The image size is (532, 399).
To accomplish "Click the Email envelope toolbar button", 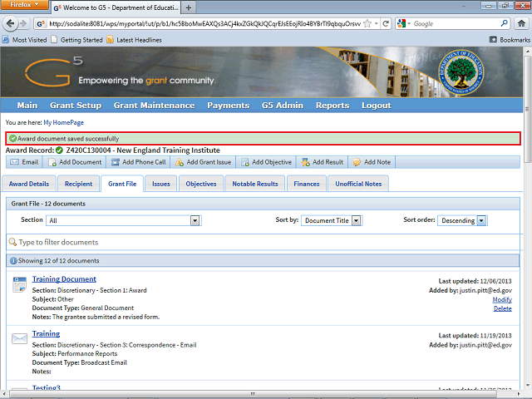I will click(24, 162).
